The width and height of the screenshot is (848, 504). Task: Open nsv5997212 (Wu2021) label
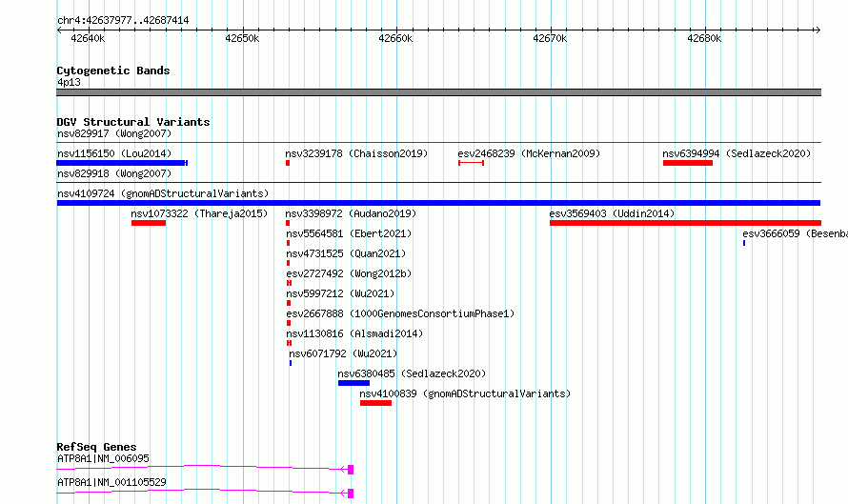(x=340, y=293)
